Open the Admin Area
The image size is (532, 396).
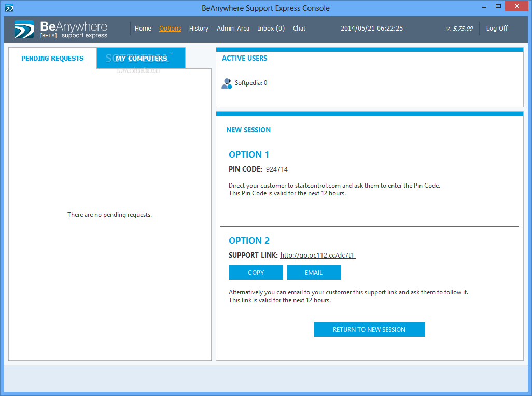(233, 29)
